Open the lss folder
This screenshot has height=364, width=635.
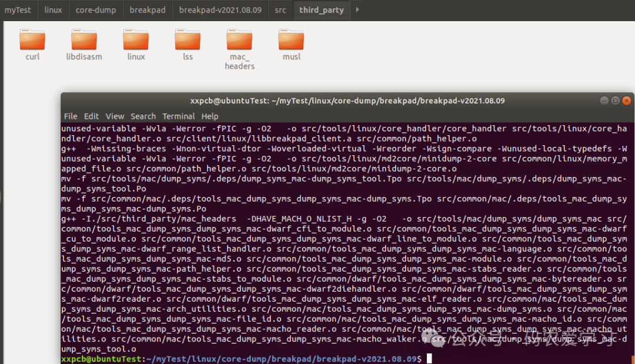click(188, 45)
